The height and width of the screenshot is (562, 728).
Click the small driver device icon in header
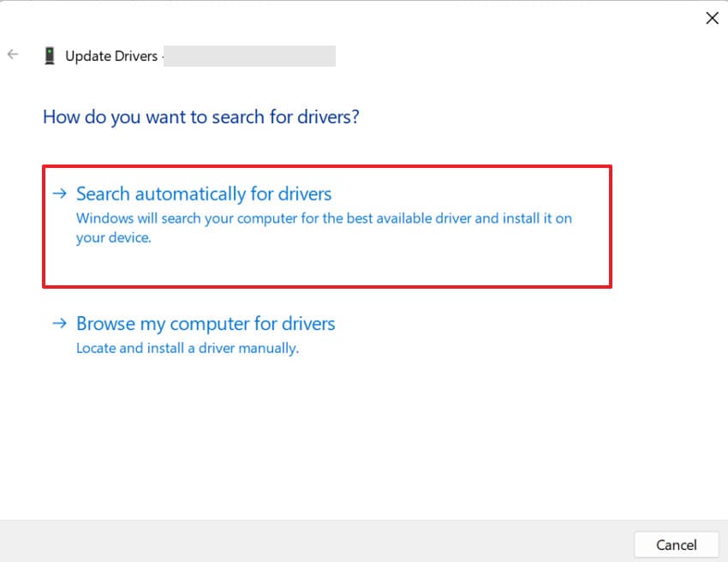(50, 55)
